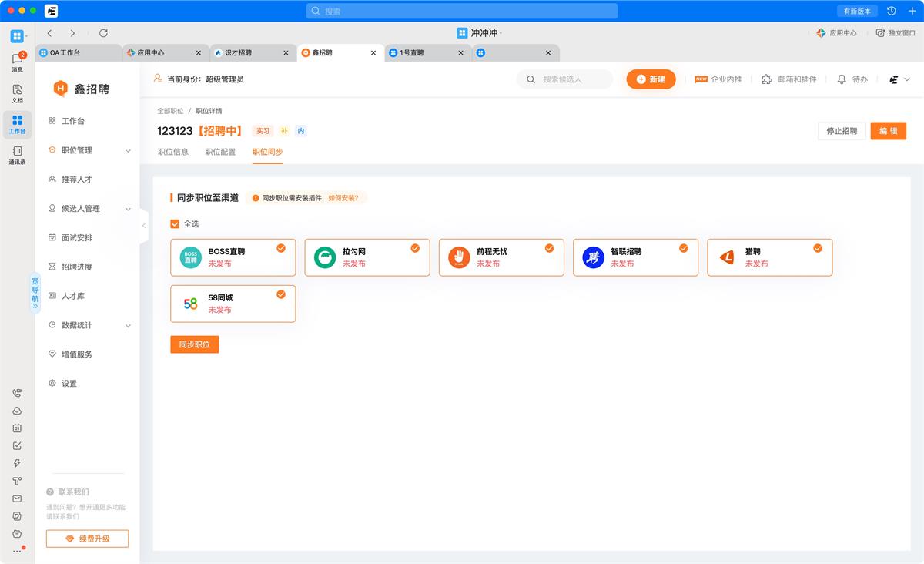Uncheck the 前程无忧 channel card
This screenshot has width=924, height=564.
tap(501, 257)
